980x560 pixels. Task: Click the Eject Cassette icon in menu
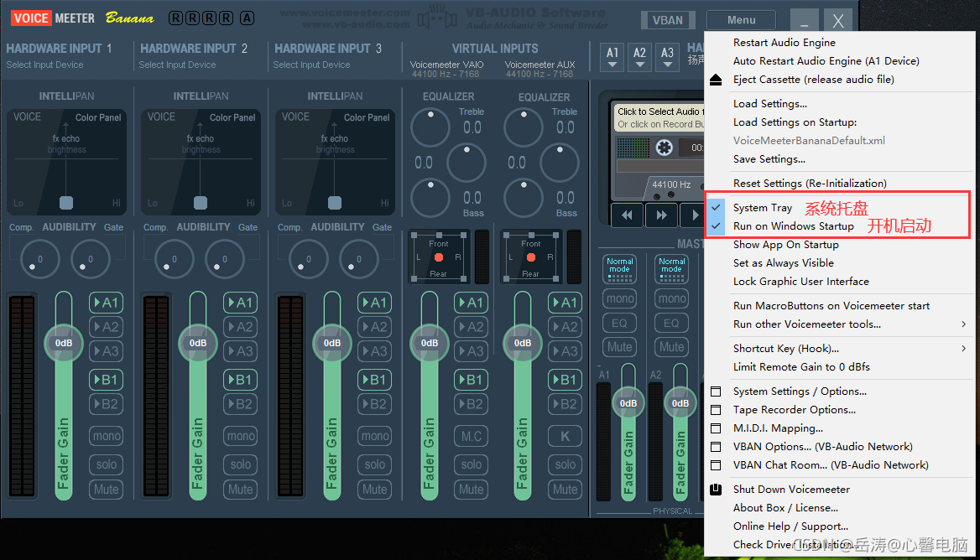(716, 80)
